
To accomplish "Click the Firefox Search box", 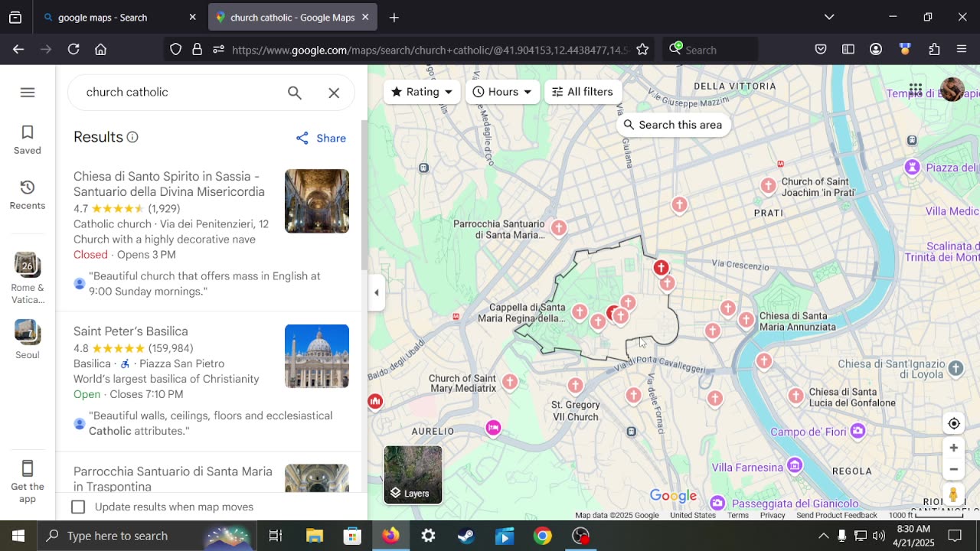I will coord(710,50).
